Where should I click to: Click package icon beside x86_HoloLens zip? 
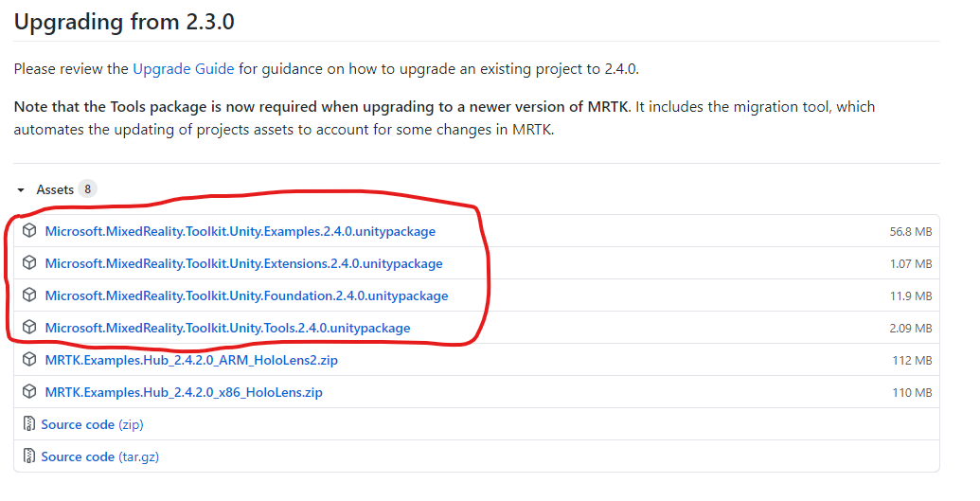pyautogui.click(x=29, y=391)
